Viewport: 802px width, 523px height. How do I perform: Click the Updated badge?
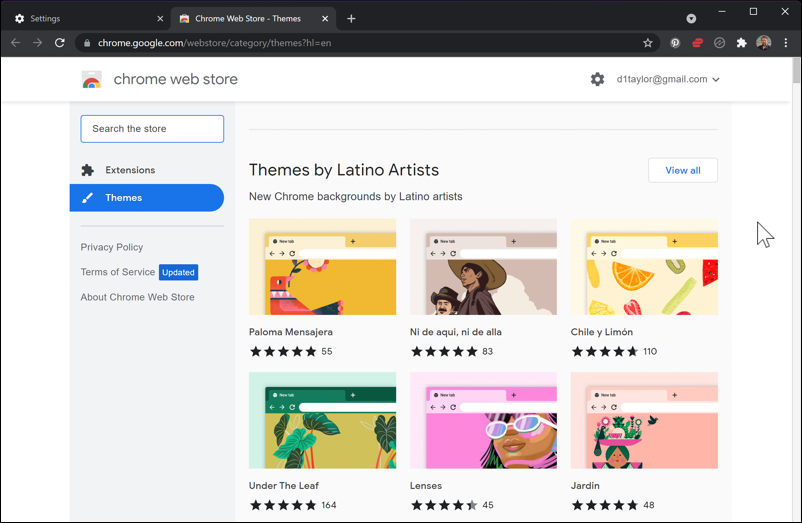tap(179, 272)
